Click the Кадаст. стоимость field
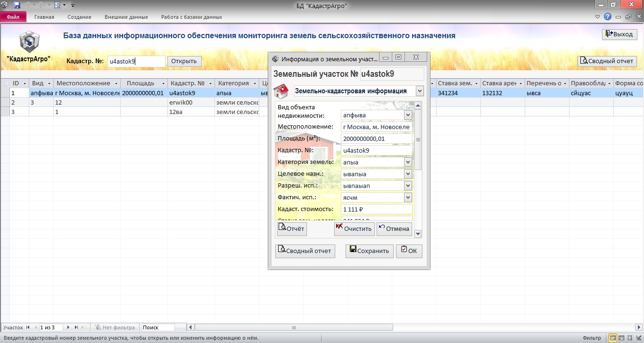 tap(376, 209)
